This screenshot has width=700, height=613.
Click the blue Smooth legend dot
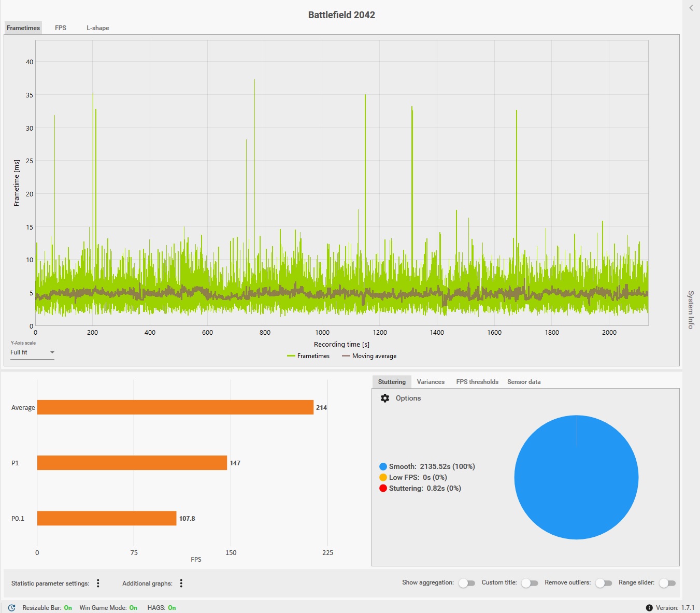(x=383, y=466)
